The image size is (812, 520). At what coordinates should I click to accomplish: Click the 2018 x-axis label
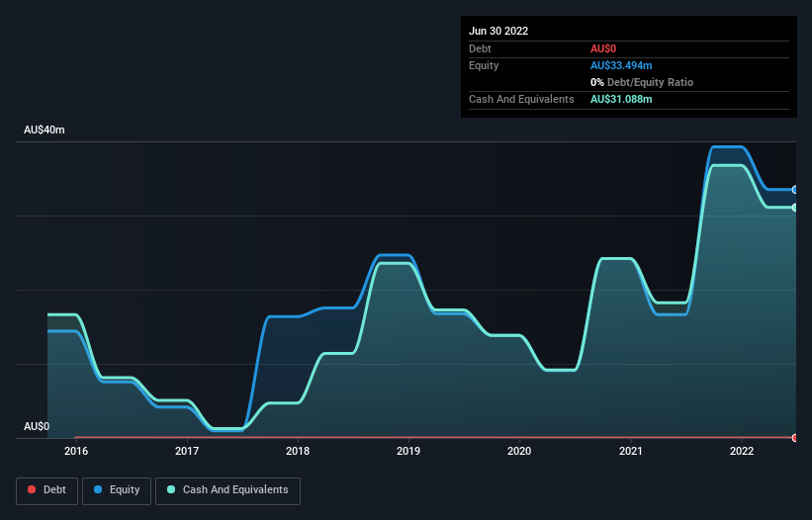tap(298, 451)
